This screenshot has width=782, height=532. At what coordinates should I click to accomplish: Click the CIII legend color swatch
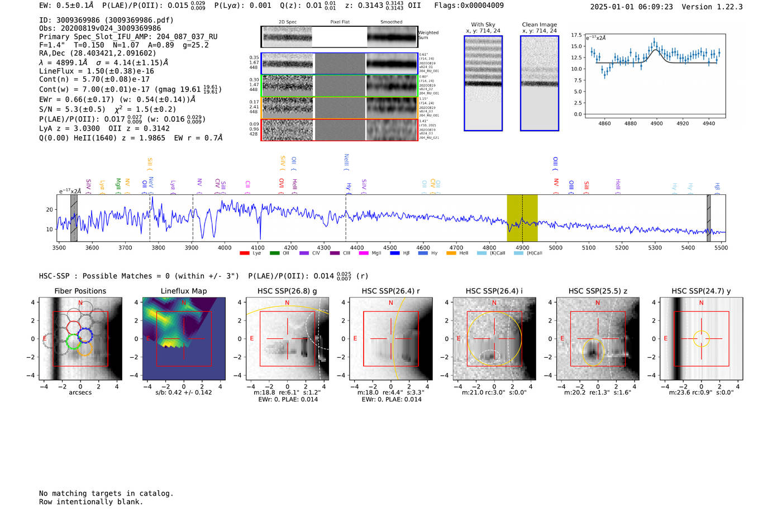pyautogui.click(x=335, y=253)
